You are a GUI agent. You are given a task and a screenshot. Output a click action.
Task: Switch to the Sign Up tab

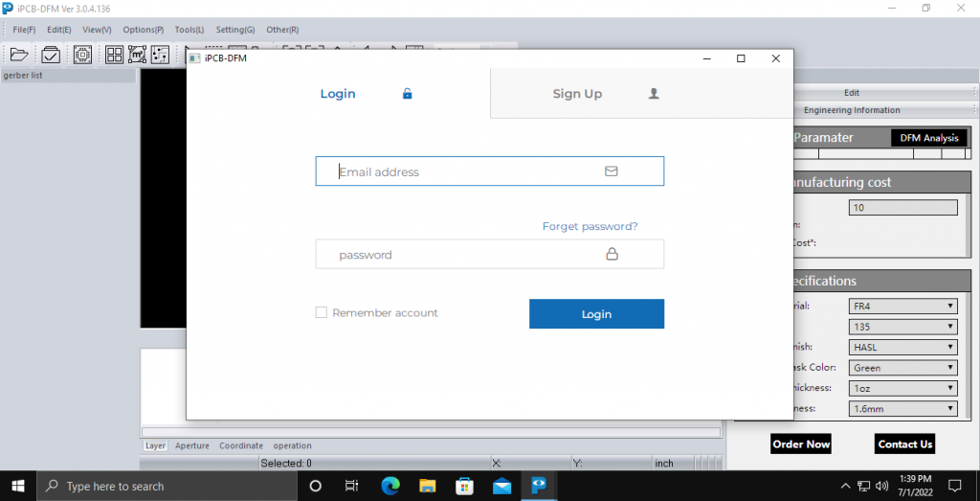tap(577, 94)
